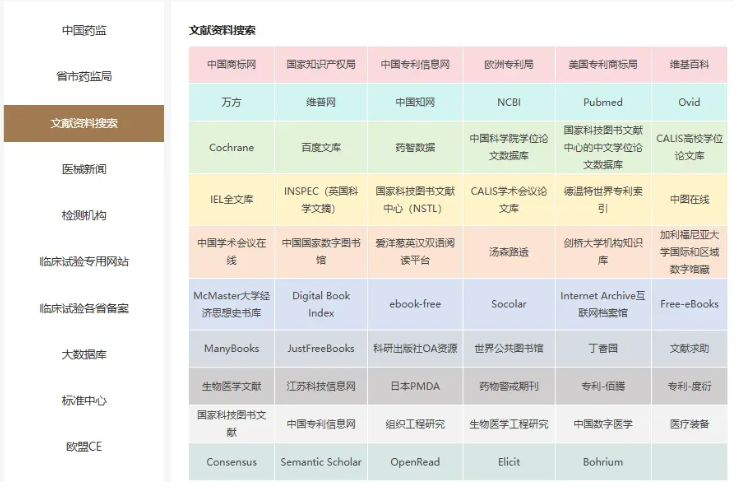Open JustFreeBooks link
Viewport: 744px width, 489px height.
[x=325, y=353]
